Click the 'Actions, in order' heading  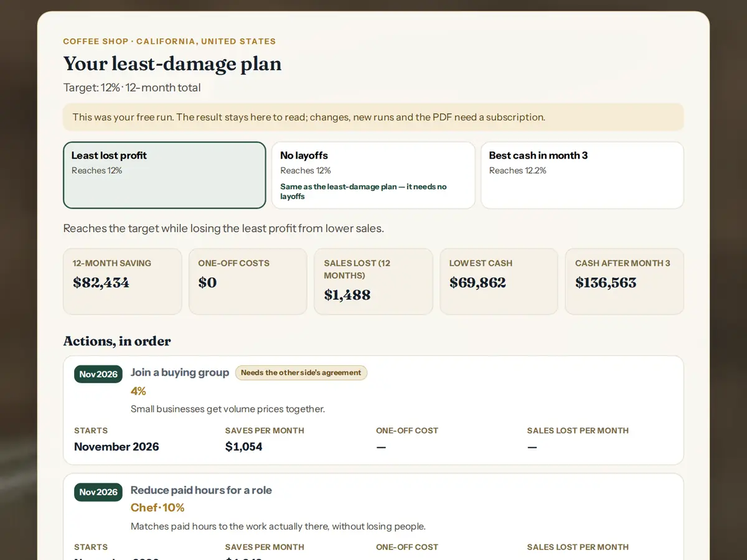[x=117, y=341]
